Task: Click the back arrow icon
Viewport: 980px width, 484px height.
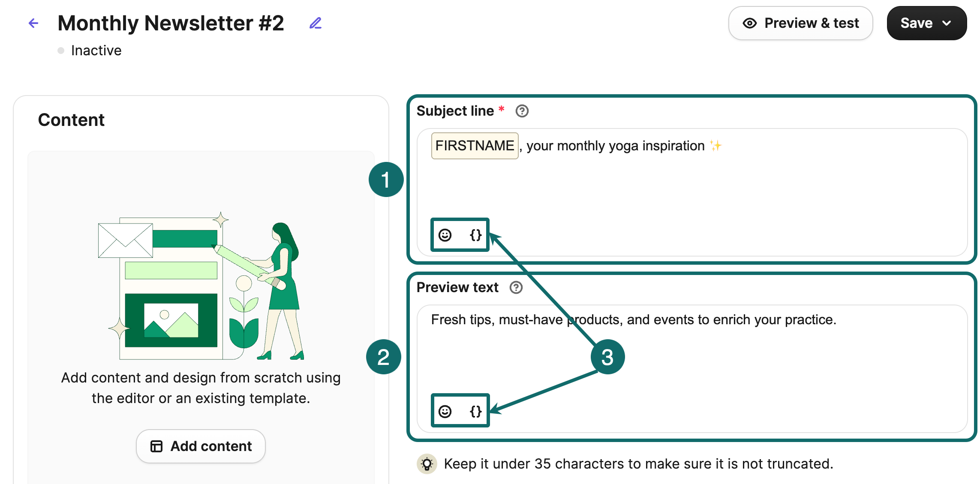Action: (x=33, y=23)
